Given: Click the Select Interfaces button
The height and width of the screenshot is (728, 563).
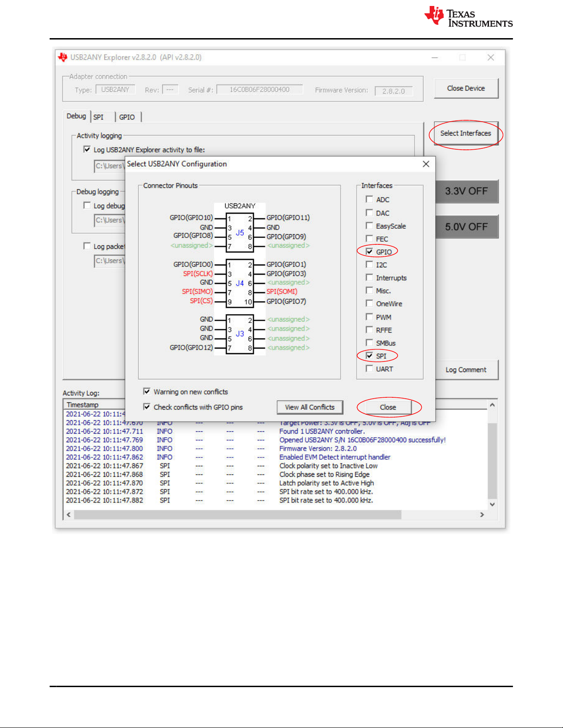Looking at the screenshot, I should coord(465,134).
